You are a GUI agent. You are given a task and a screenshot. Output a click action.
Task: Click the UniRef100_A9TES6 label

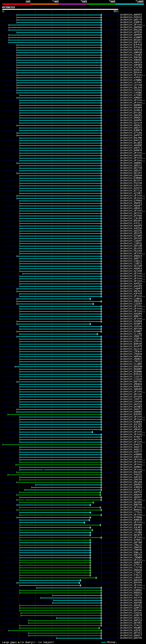(131, 32)
